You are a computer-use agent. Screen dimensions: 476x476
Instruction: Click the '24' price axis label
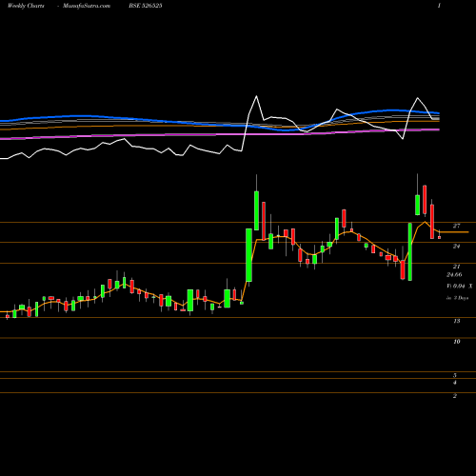click(456, 247)
